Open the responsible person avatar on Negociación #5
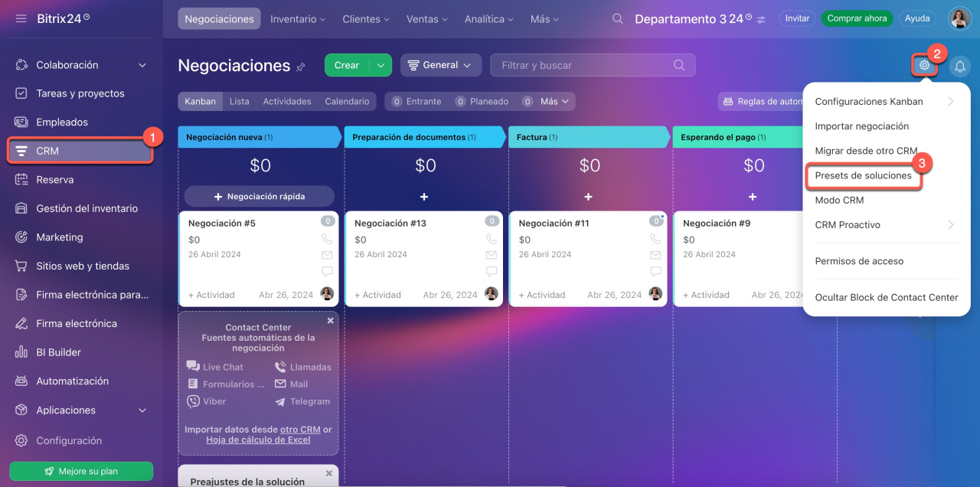The image size is (980, 487). point(327,294)
